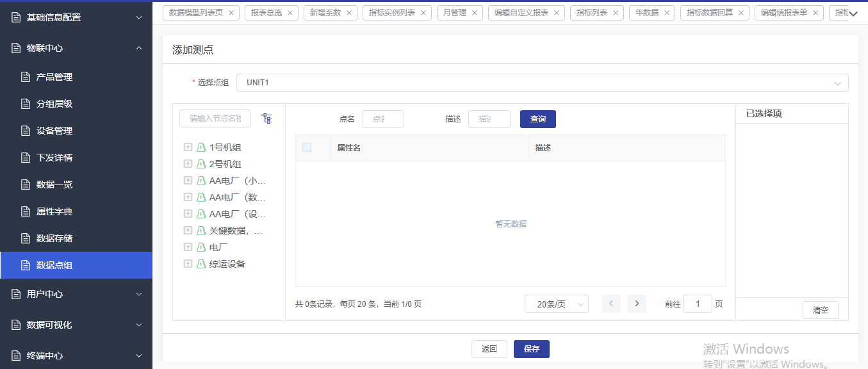Toggle the select-all checkbox in table header
This screenshot has width=868, height=369.
tap(307, 147)
